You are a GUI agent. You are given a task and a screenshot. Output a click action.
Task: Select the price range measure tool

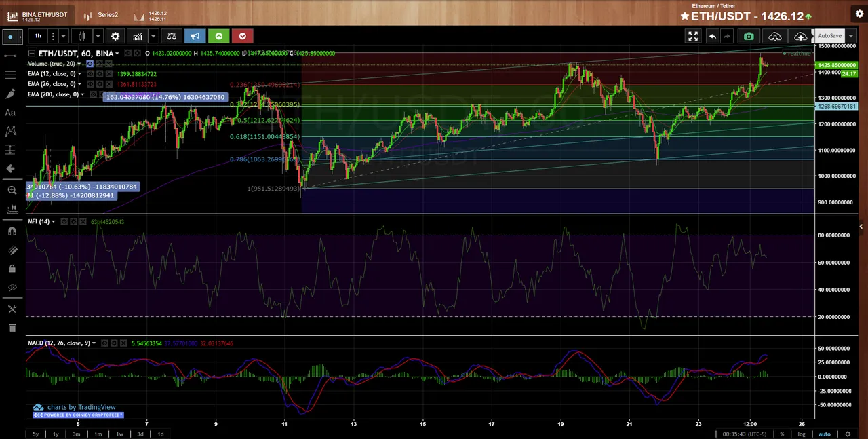coord(10,149)
